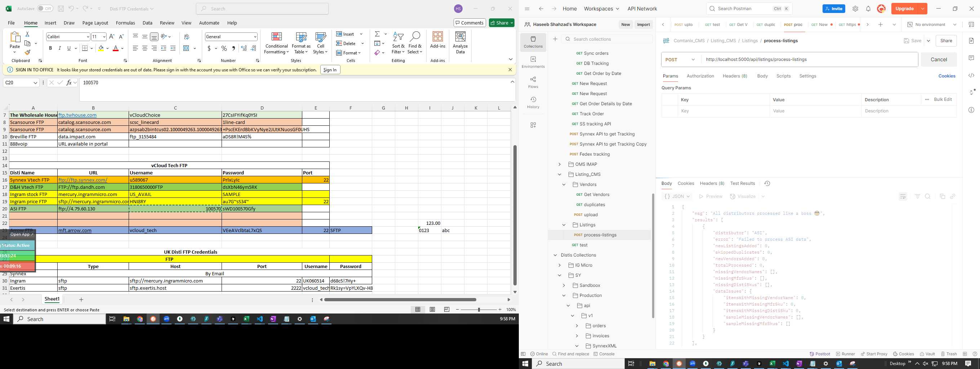The width and height of the screenshot is (980, 369).
Task: Apply Italic formatting in Excel
Action: [x=60, y=48]
